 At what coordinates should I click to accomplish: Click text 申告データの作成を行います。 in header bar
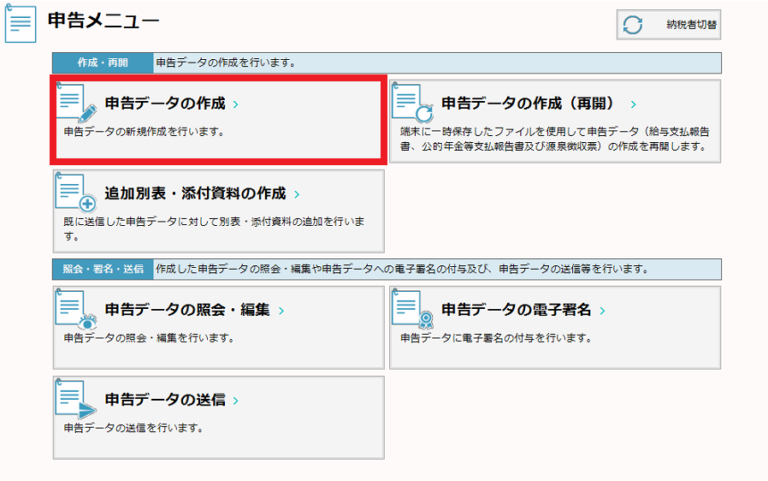pyautogui.click(x=226, y=63)
